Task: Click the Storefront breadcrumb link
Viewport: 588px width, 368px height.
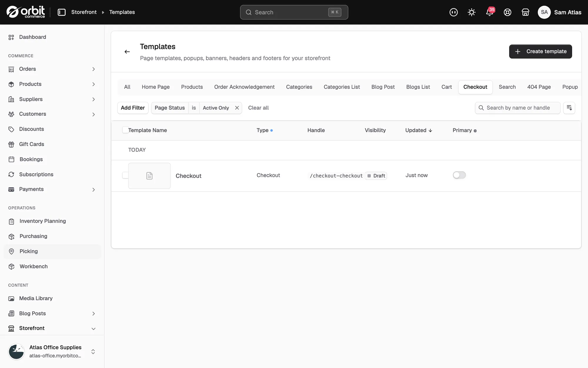Action: (84, 12)
